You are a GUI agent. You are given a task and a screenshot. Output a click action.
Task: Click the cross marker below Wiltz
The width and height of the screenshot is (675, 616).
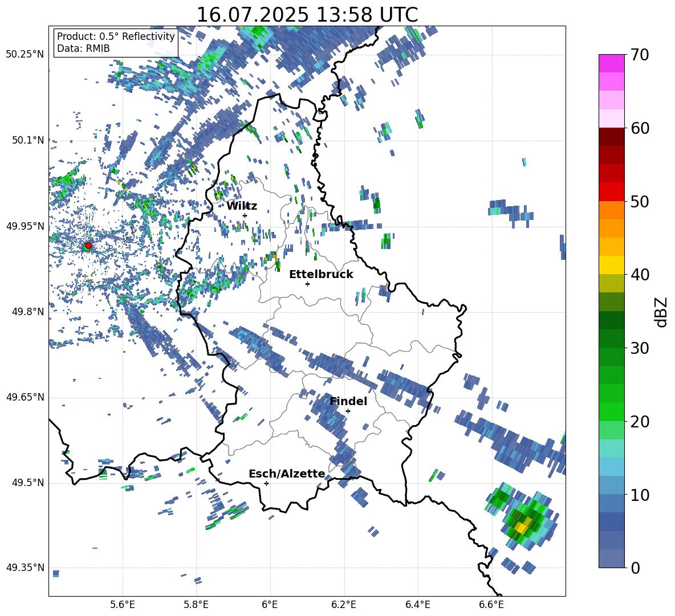tap(245, 215)
